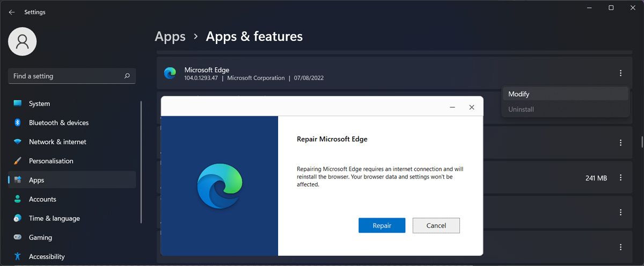Select Modify from the context menu

565,94
